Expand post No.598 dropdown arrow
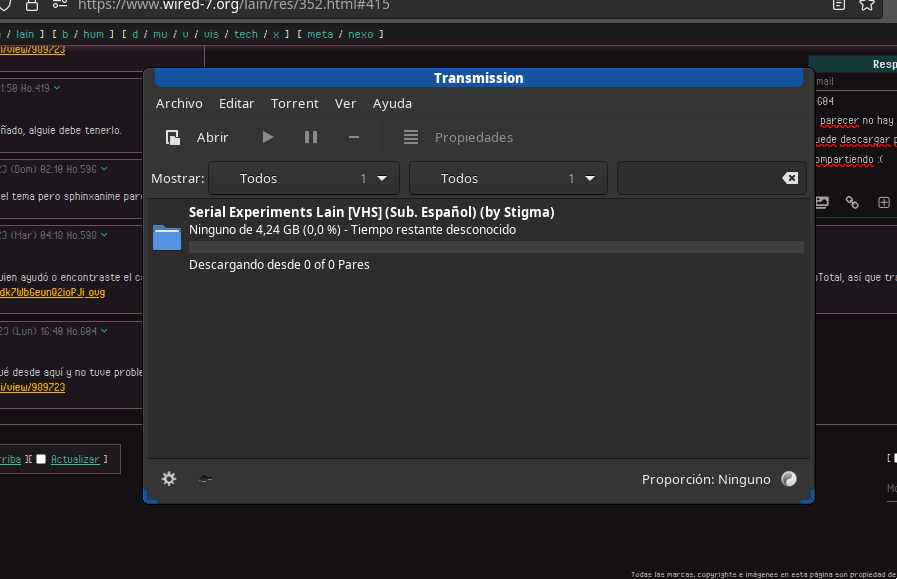 point(104,235)
